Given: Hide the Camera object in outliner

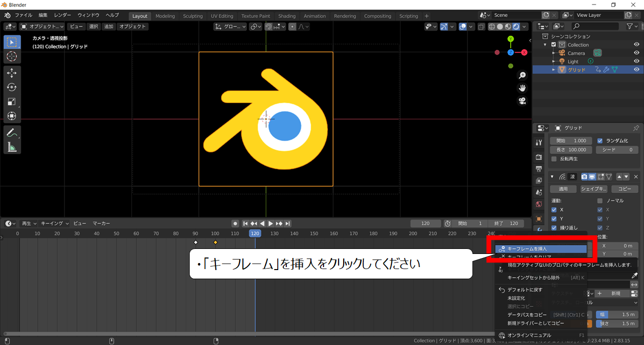Looking at the screenshot, I should (636, 53).
